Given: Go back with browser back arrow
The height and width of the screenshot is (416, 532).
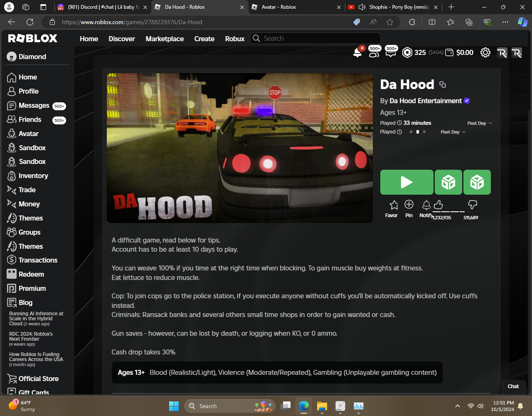Looking at the screenshot, I should [12, 22].
